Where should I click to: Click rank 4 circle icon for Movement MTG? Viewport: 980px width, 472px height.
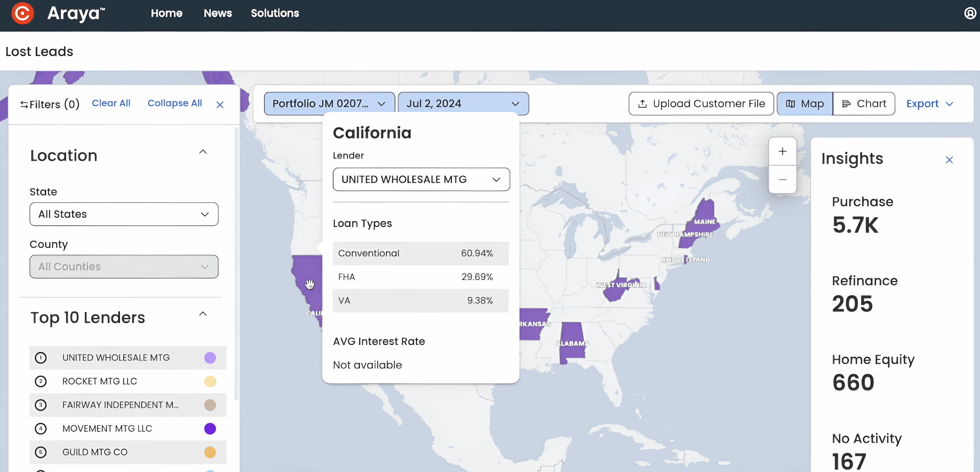point(41,428)
